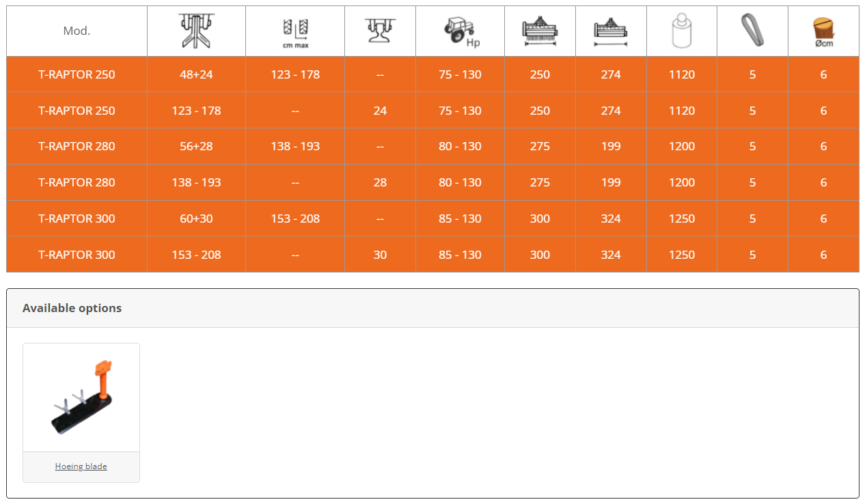867x504 pixels.
Task: Click the drive belt count icon
Action: point(752,31)
